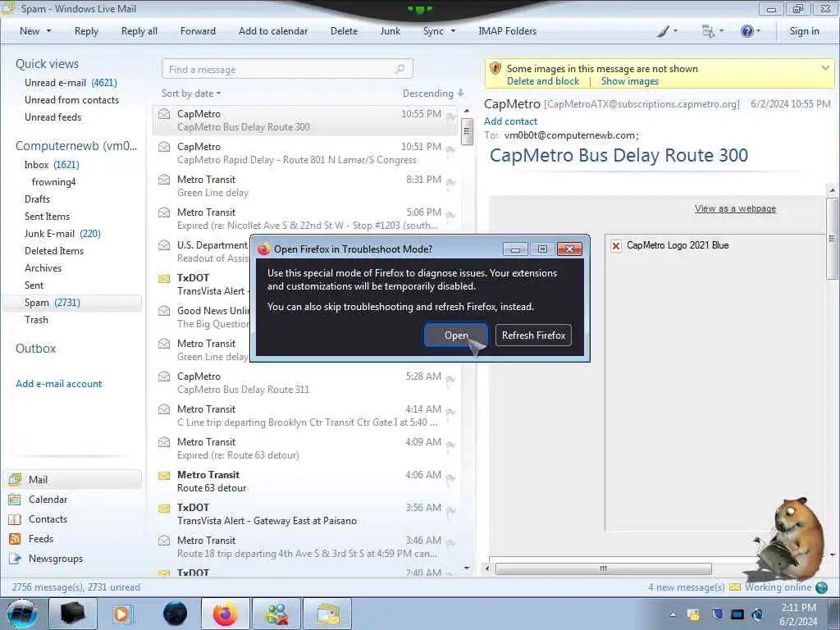Viewport: 840px width, 630px height.
Task: Click the Show images link
Action: 629,81
